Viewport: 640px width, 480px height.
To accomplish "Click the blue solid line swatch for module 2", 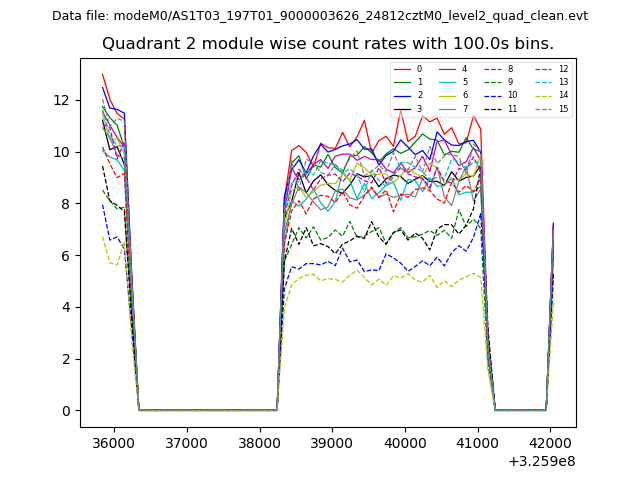I will pos(402,95).
